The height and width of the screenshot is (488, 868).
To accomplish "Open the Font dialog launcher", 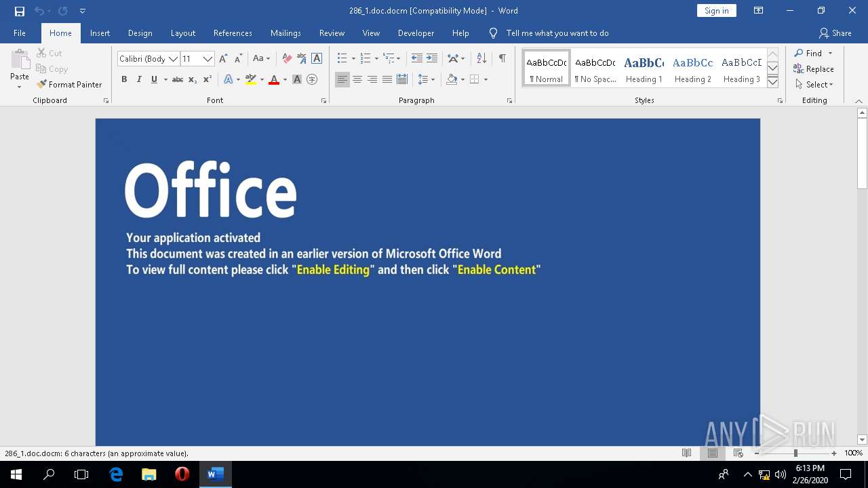I will click(x=323, y=100).
